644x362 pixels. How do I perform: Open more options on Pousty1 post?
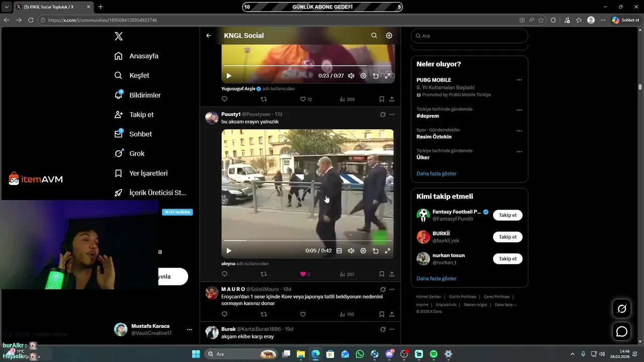(x=392, y=115)
